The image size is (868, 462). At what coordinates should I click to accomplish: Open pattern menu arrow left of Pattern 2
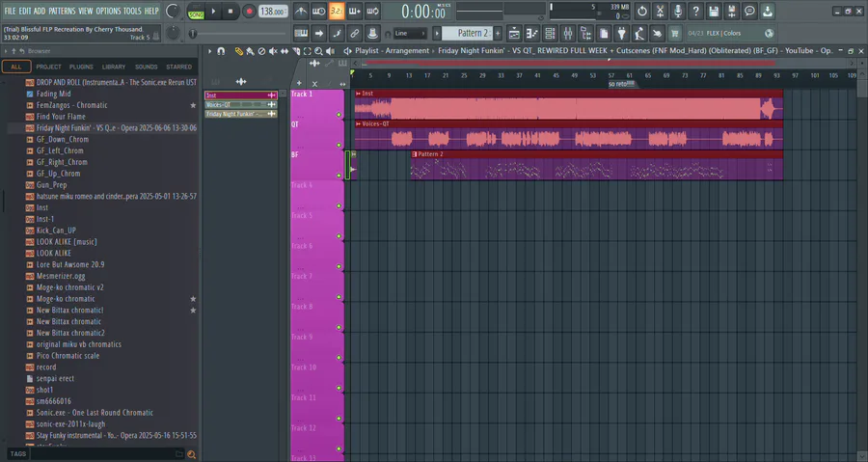437,33
